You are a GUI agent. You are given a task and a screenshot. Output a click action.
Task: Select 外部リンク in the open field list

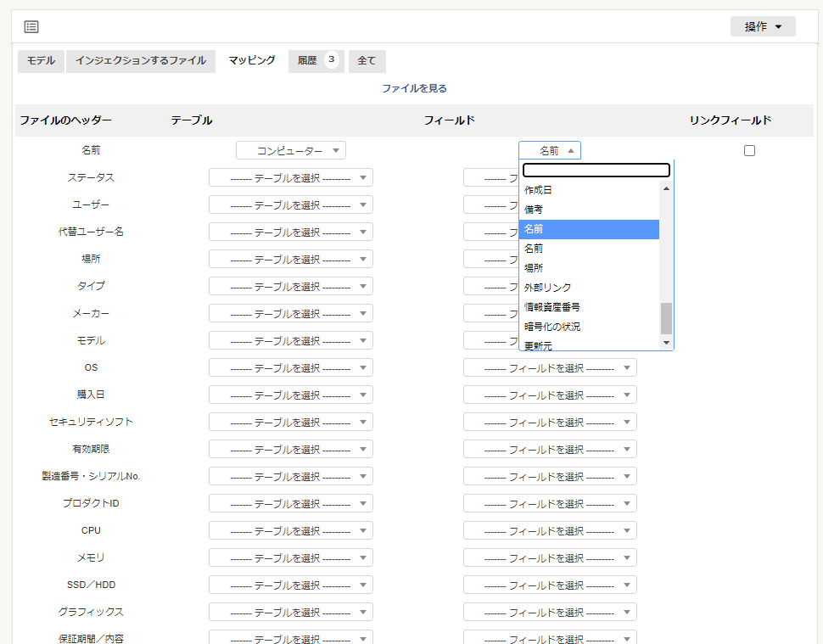point(547,288)
